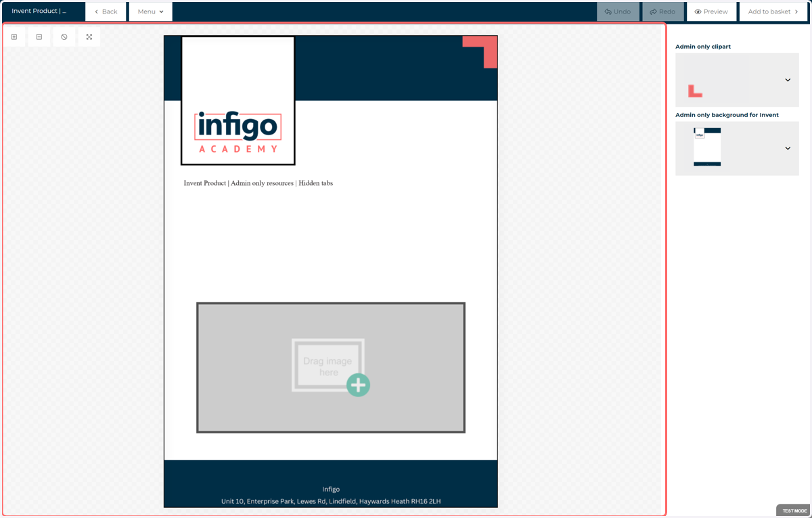Expand the Admin only clipart chevron
This screenshot has width=812, height=518.
788,80
